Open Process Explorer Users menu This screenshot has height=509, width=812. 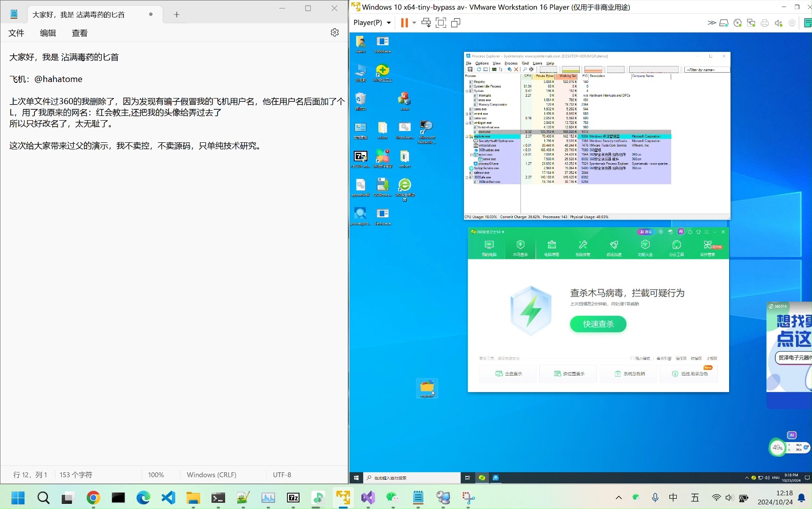pyautogui.click(x=537, y=63)
